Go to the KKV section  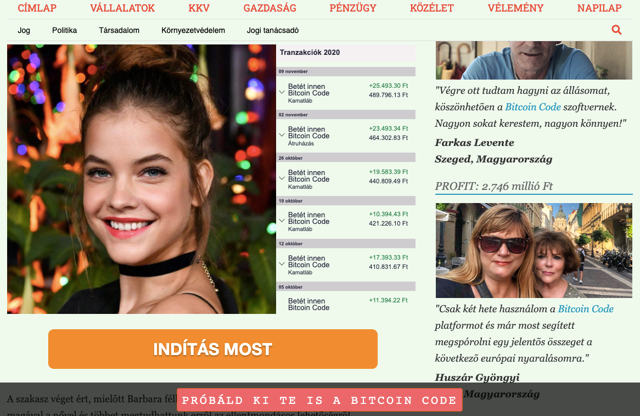[x=199, y=8]
